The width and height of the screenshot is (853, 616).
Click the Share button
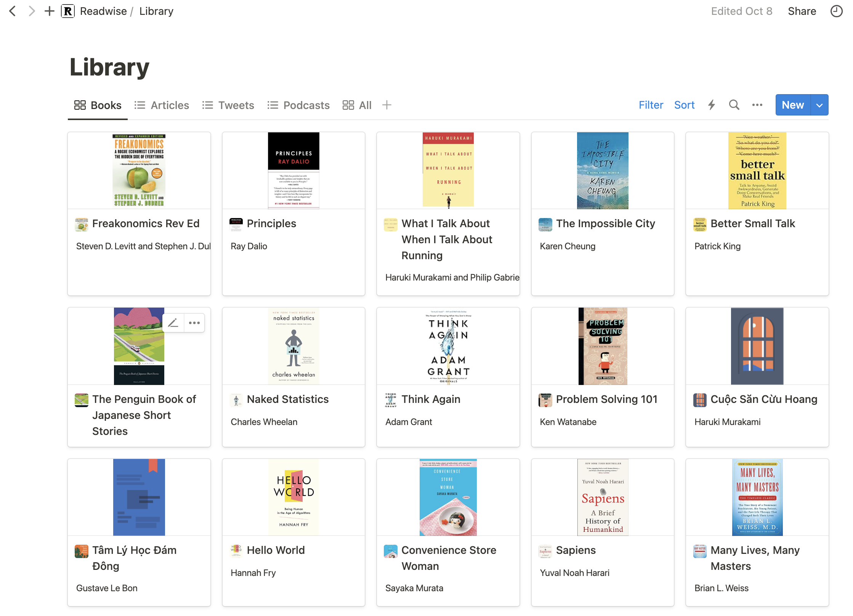click(x=802, y=11)
